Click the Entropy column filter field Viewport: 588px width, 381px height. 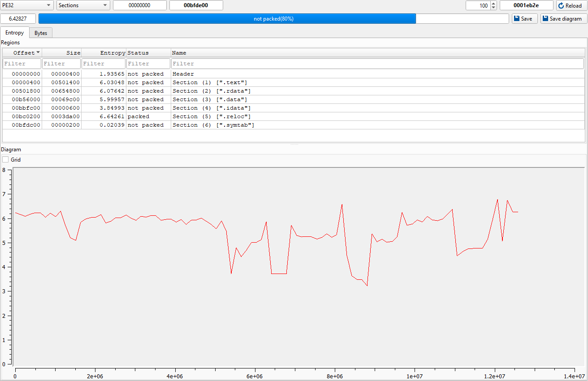click(x=104, y=64)
